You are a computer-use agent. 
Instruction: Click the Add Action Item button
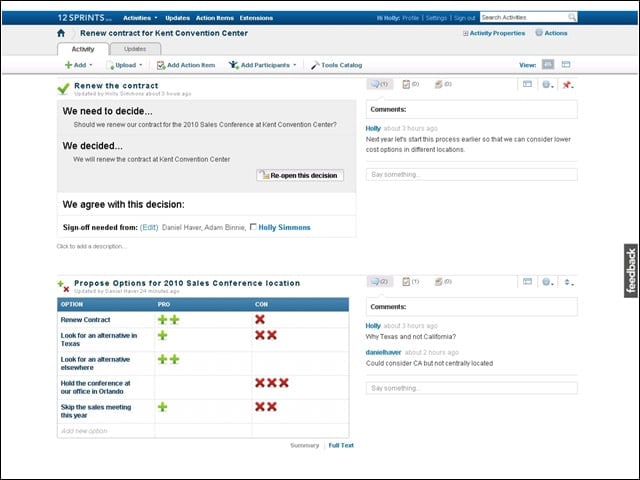coord(186,65)
